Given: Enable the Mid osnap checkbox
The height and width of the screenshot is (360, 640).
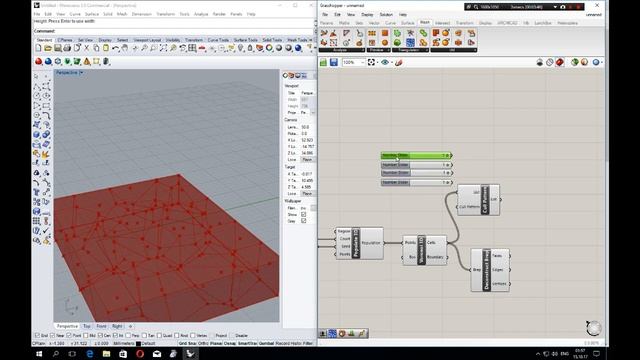Looking at the screenshot, I should (86, 336).
